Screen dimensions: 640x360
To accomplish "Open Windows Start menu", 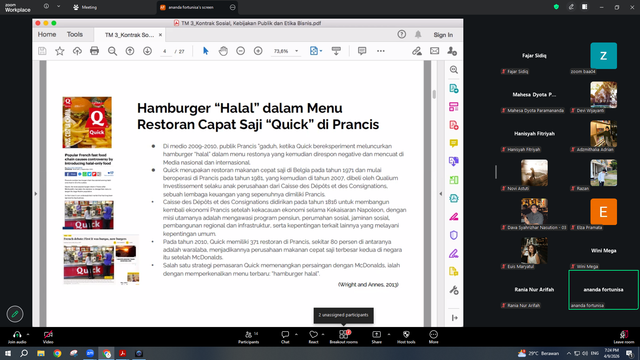I will coord(8,353).
